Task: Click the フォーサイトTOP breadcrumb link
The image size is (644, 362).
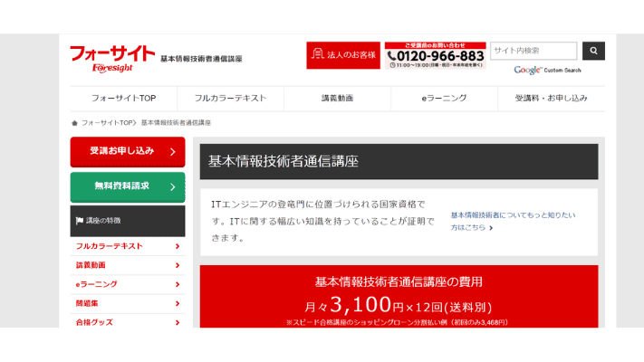Action: pyautogui.click(x=107, y=123)
